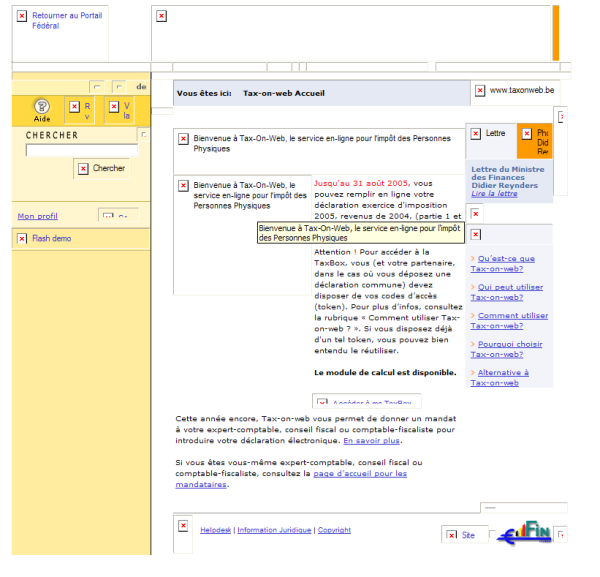The image size is (600, 577).
Task: Click into the Chercher search field
Action: click(x=81, y=151)
